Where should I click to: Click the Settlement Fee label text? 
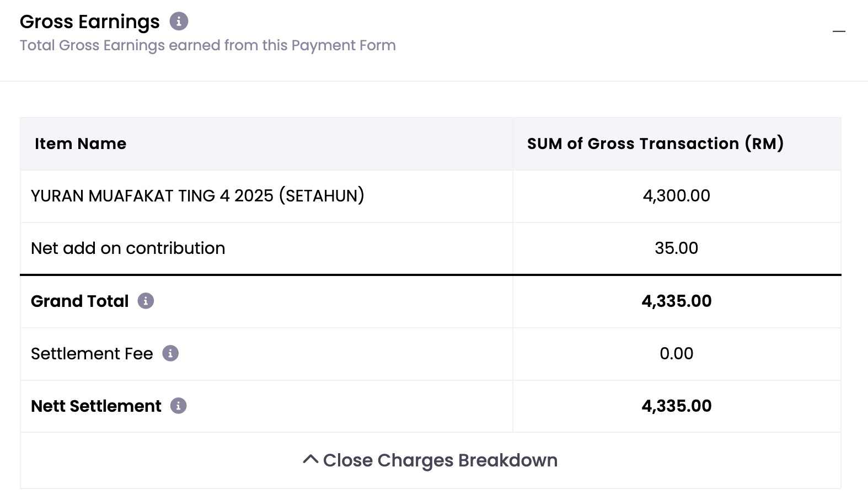click(x=92, y=353)
